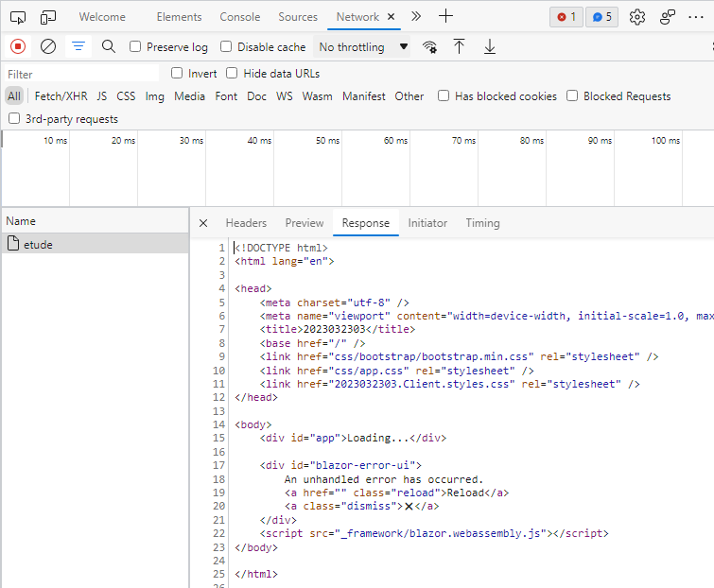
Task: Clear the network log
Action: [48, 46]
